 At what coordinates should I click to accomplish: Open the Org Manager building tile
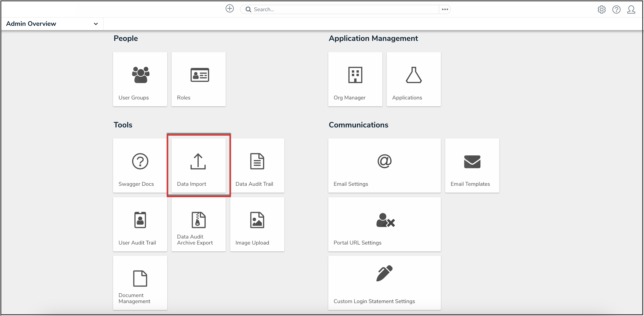click(355, 79)
